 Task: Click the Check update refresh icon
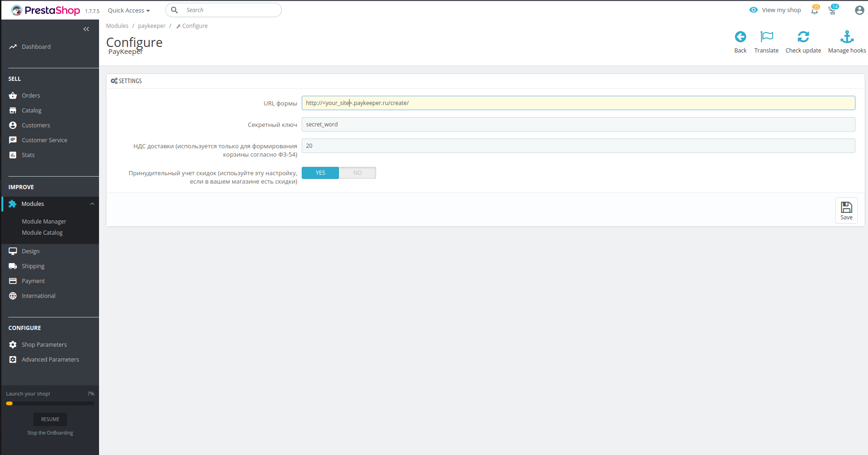(803, 37)
